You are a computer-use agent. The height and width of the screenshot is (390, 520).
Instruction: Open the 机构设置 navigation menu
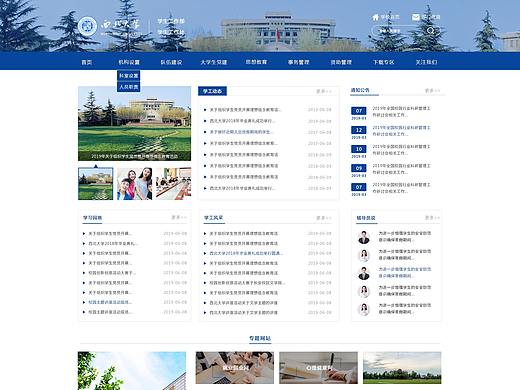[x=129, y=62]
